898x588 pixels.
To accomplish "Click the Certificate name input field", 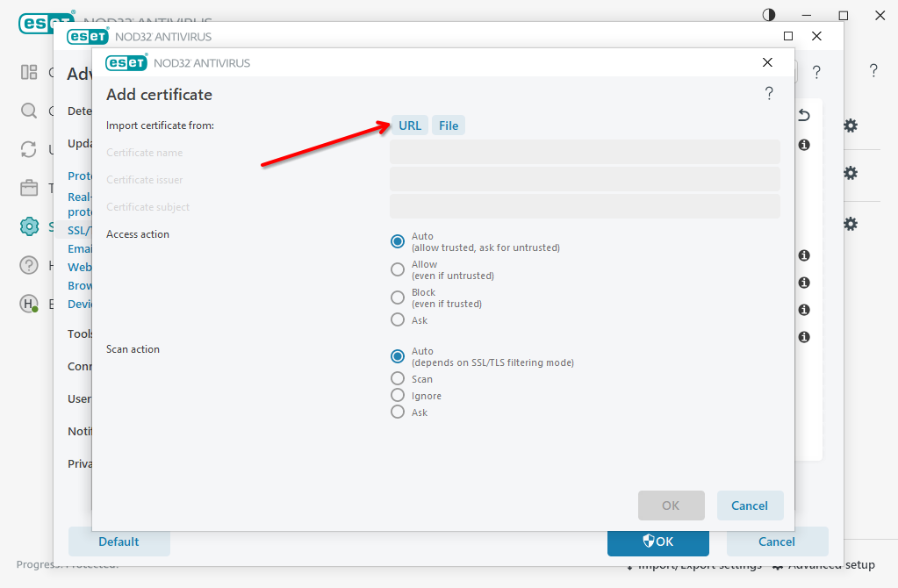I will pos(585,152).
